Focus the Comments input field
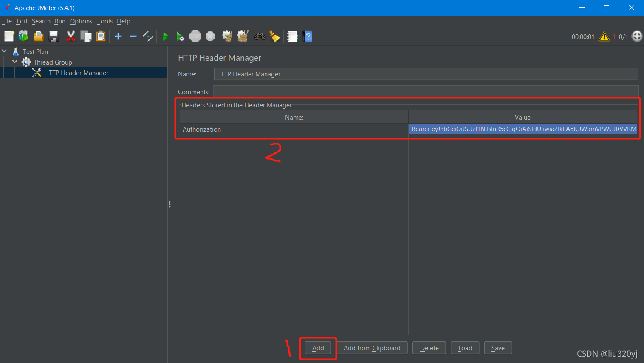Image resolution: width=644 pixels, height=363 pixels. (x=426, y=92)
